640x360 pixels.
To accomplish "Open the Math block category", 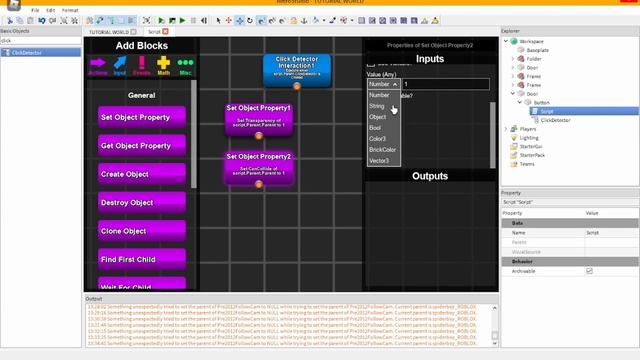I will coord(163,66).
